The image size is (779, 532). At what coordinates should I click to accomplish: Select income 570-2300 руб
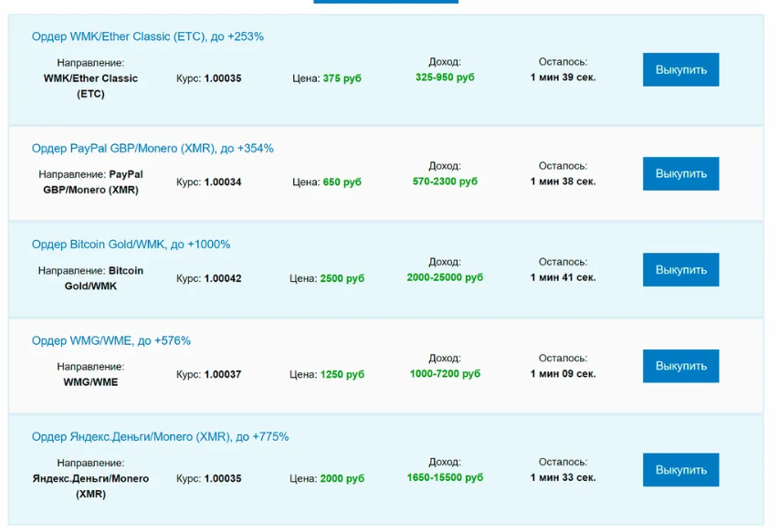click(445, 182)
